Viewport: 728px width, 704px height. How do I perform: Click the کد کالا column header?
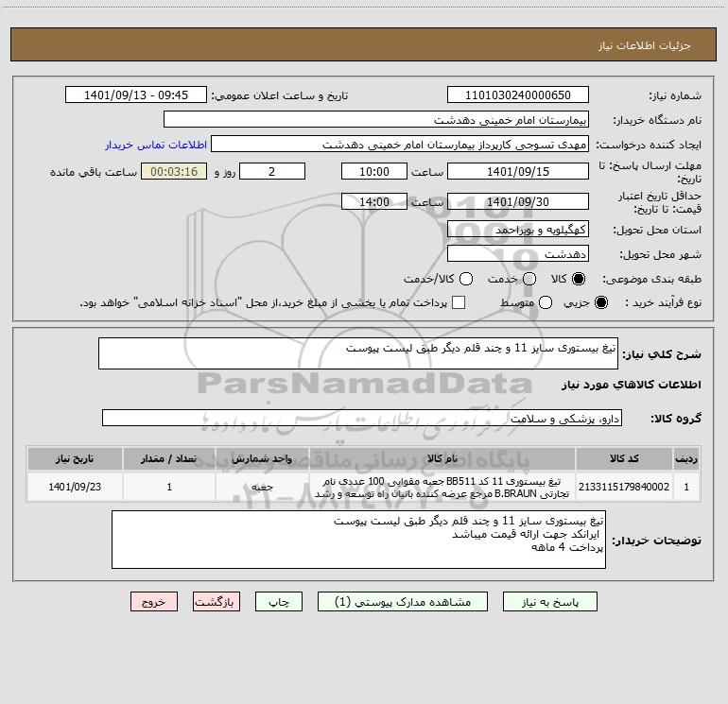[624, 459]
